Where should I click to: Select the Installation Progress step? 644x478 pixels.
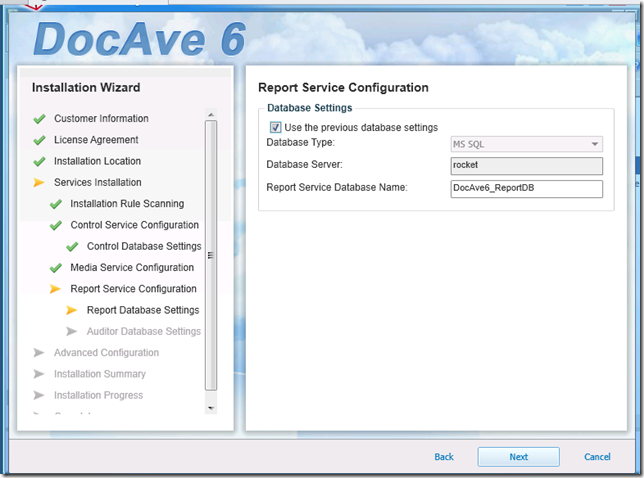99,395
